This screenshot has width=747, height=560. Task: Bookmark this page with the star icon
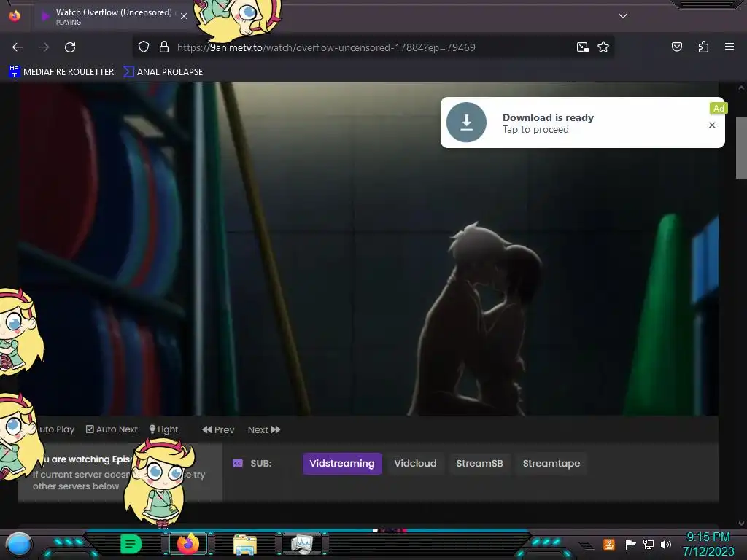(x=603, y=47)
